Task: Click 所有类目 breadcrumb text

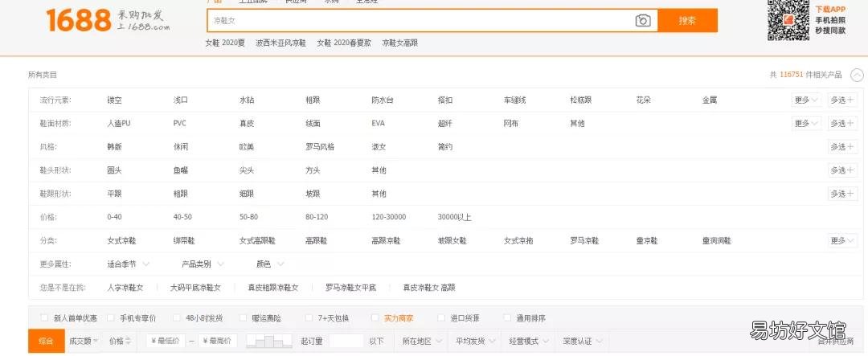Action: [x=43, y=75]
